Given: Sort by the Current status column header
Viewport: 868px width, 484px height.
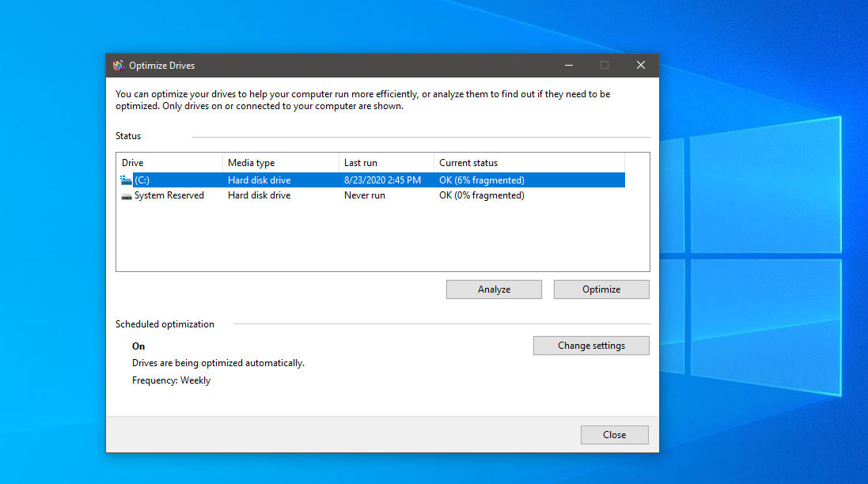Looking at the screenshot, I should pos(529,163).
